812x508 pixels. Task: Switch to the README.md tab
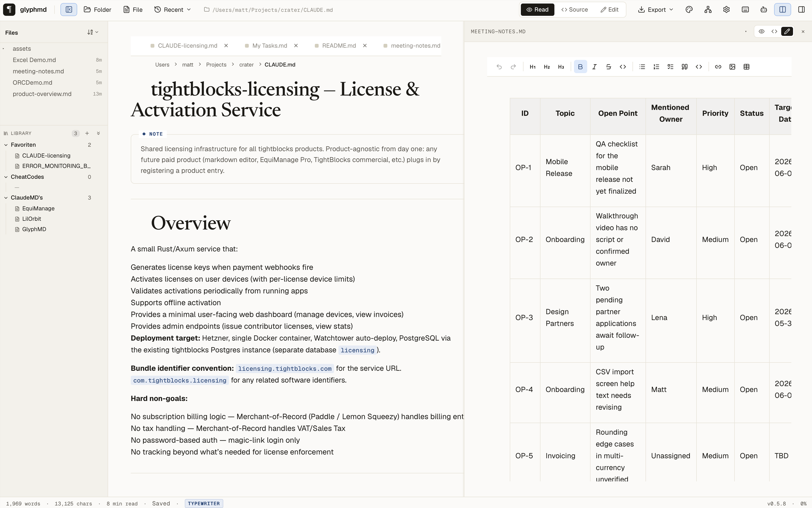pos(339,46)
